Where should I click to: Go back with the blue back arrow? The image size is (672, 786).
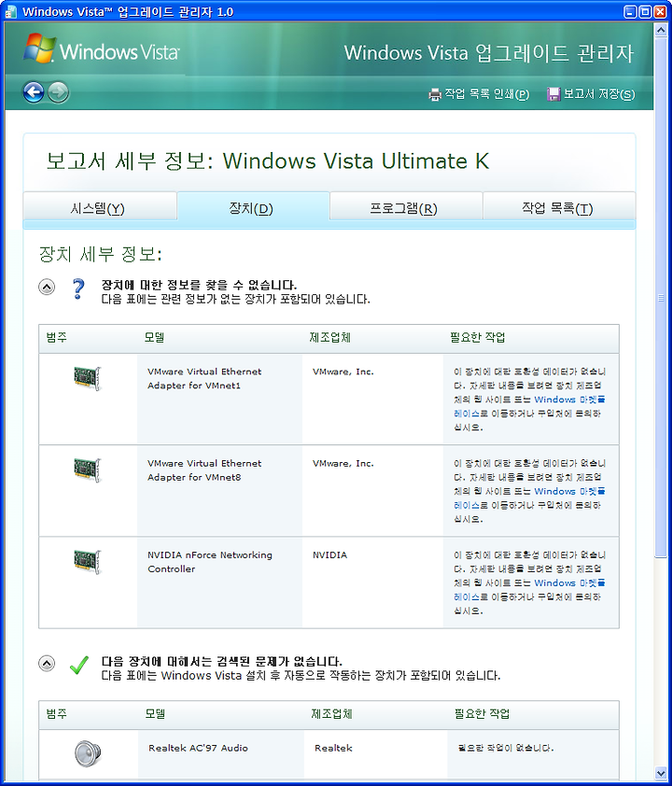[x=34, y=92]
